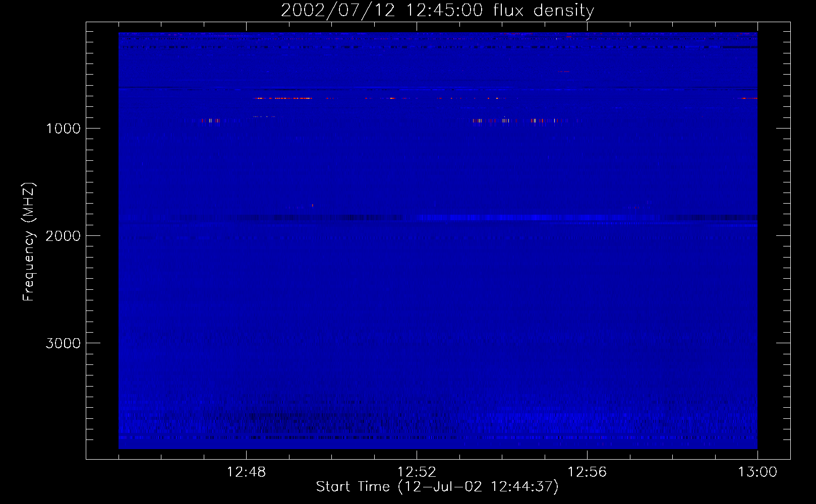
Task: Click the '2000' frequency tick label
Action: 63,236
